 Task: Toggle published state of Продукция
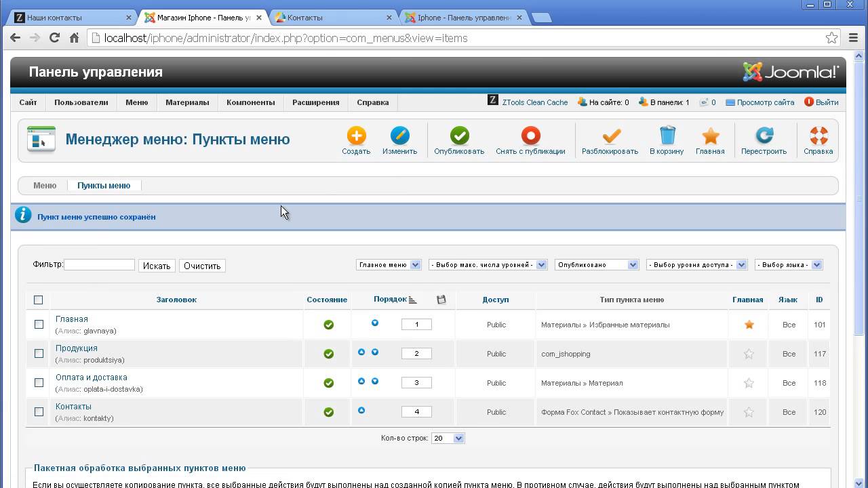(329, 354)
